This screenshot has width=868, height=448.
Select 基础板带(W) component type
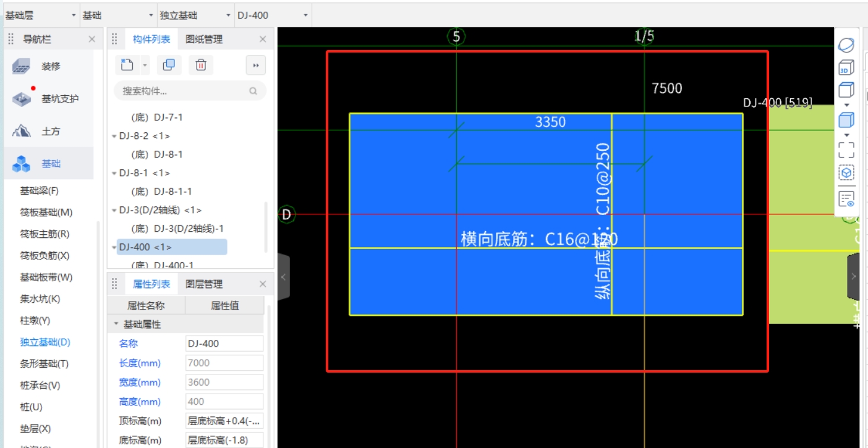(x=46, y=277)
